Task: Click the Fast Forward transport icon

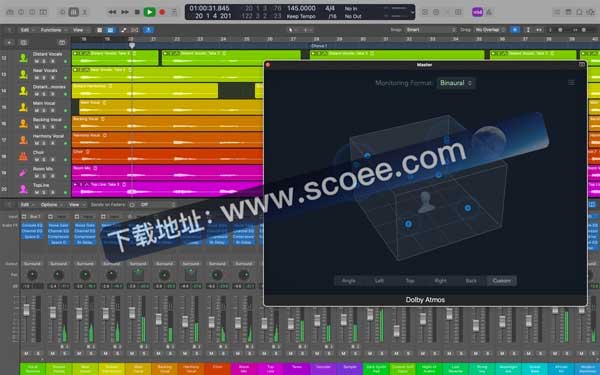Action: [125, 12]
